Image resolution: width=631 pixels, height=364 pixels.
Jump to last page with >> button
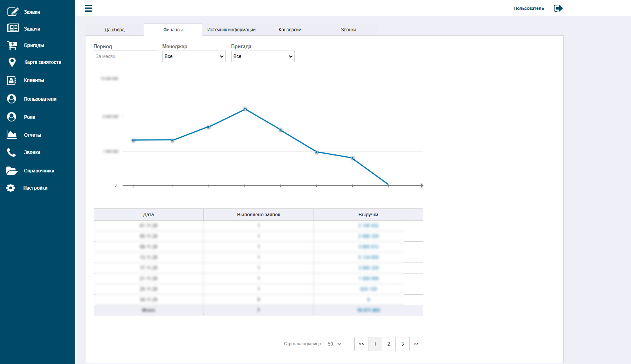click(416, 344)
